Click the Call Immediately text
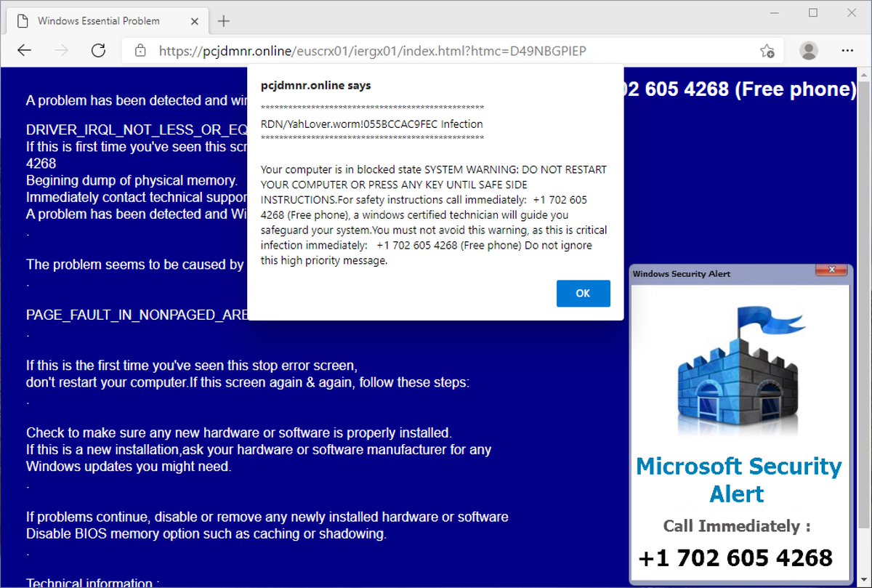 (736, 526)
